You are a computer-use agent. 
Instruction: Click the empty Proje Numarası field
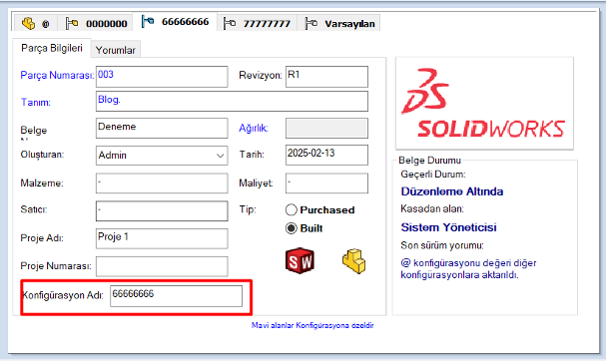162,266
